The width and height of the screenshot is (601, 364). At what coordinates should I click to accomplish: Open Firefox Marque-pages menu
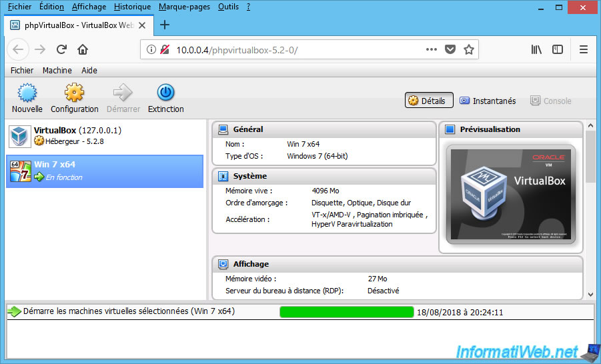pos(184,7)
